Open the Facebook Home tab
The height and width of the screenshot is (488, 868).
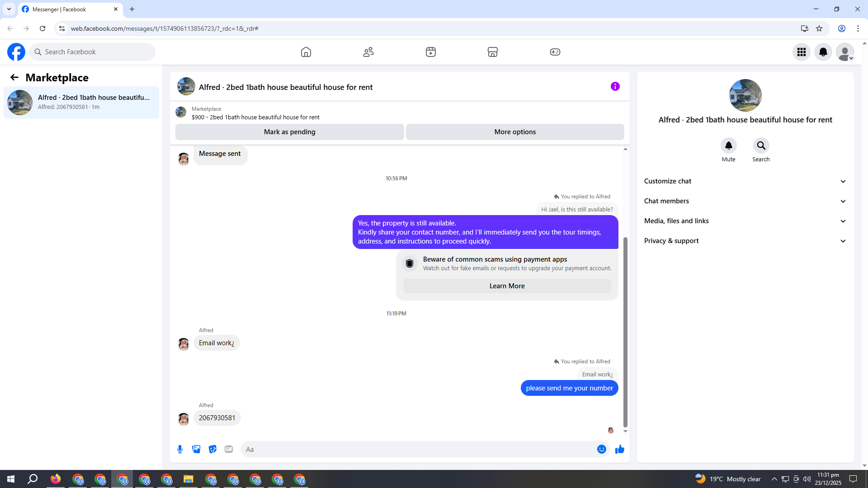(306, 52)
